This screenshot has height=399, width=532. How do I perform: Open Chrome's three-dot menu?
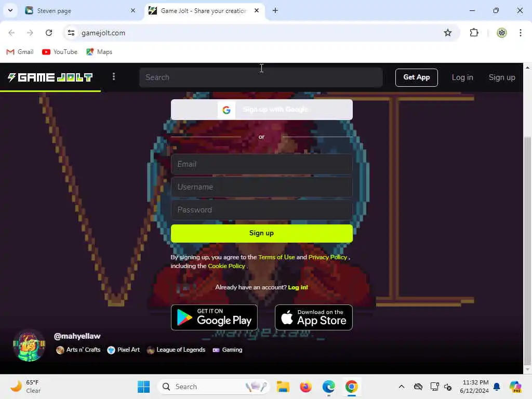[521, 33]
